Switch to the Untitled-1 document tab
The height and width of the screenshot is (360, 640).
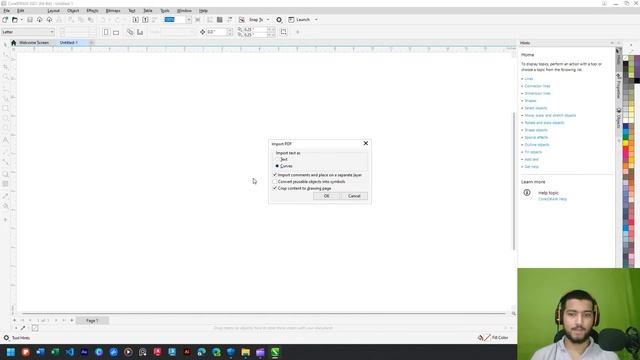coord(69,42)
